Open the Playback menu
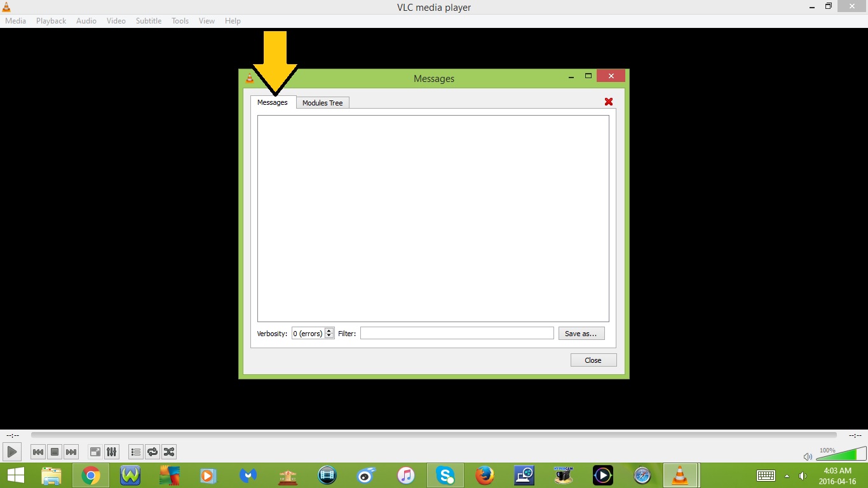The width and height of the screenshot is (868, 488). (51, 21)
